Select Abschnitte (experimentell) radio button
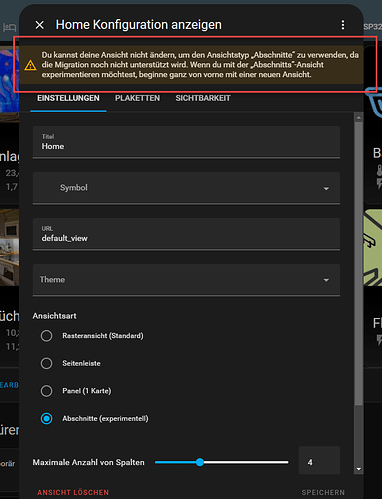The height and width of the screenshot is (499, 382). point(46,418)
